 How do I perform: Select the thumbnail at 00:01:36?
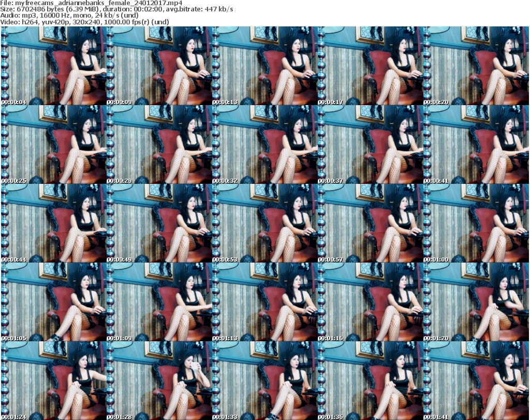click(370, 381)
